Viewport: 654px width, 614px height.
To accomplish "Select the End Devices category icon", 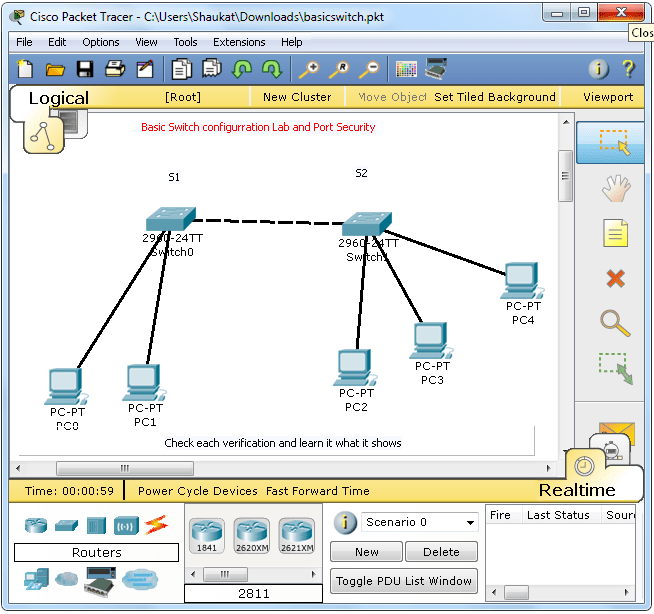I will pyautogui.click(x=36, y=579).
